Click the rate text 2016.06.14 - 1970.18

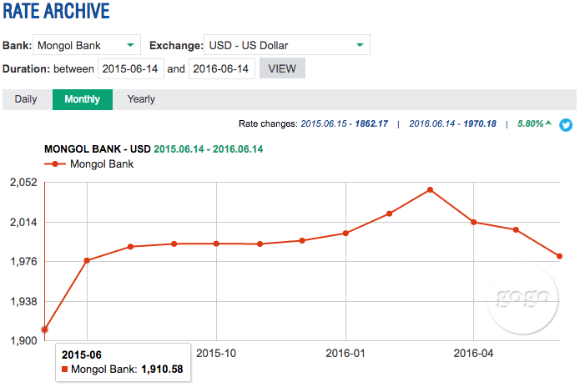pyautogui.click(x=452, y=123)
